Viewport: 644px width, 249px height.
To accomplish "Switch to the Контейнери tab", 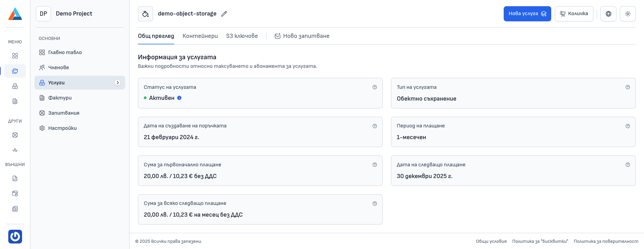I will 200,36.
